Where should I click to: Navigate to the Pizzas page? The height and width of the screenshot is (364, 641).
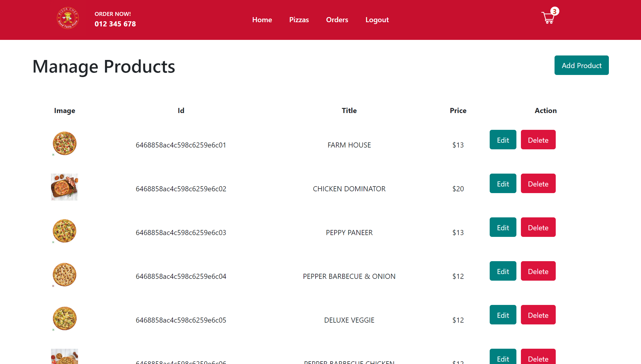point(299,20)
